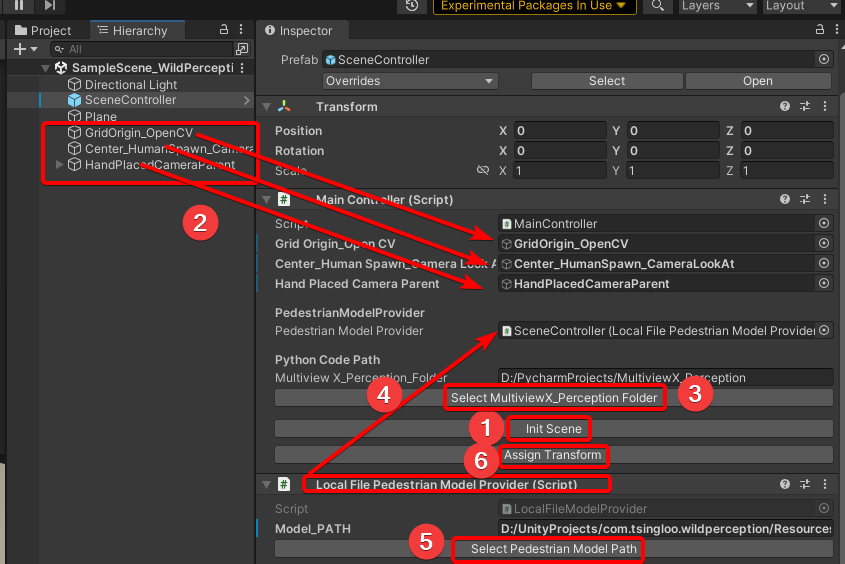The height and width of the screenshot is (564, 845).
Task: Select GridOrigin_OpenCV in Hierarchy
Action: (138, 133)
